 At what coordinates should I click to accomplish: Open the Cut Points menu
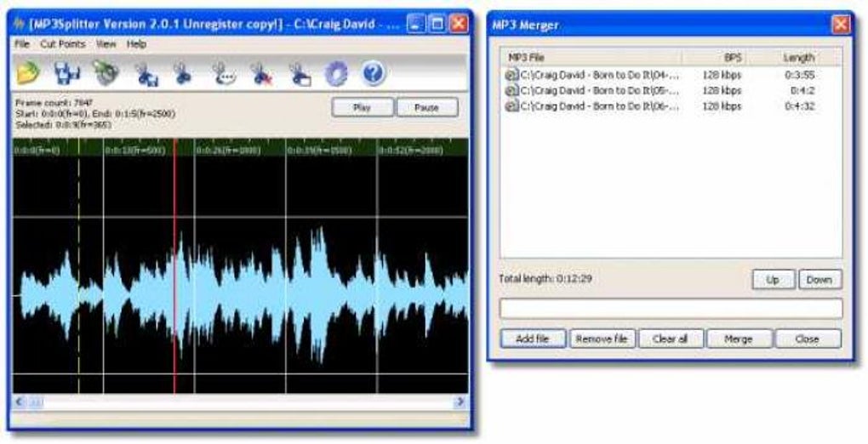[x=63, y=43]
